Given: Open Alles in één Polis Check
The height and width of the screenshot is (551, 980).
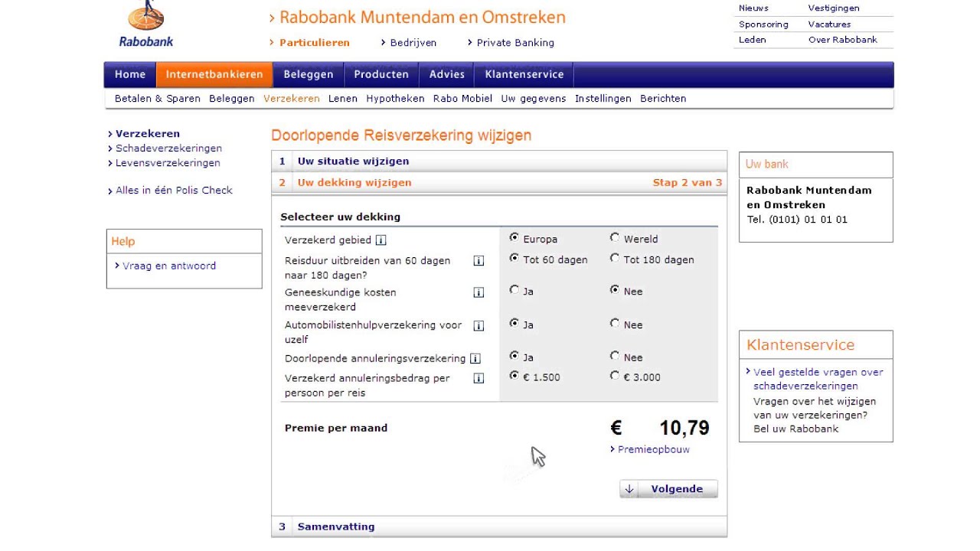Looking at the screenshot, I should click(174, 191).
